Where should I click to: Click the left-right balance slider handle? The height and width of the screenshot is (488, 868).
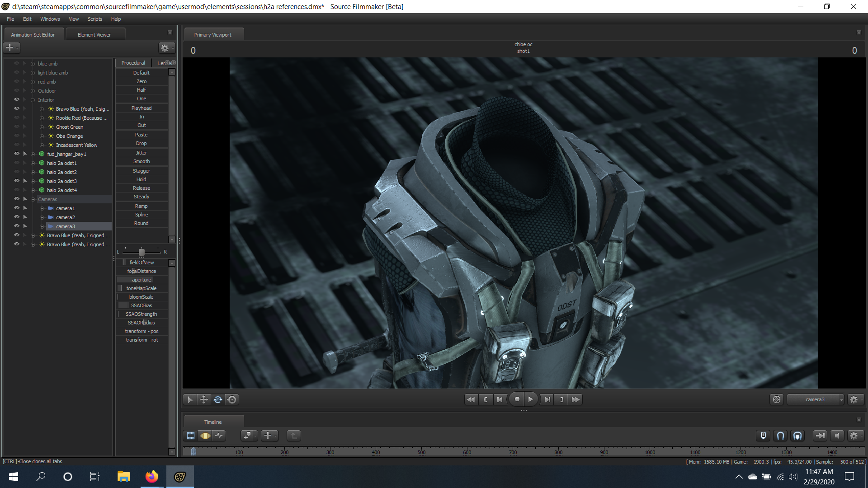(x=142, y=252)
